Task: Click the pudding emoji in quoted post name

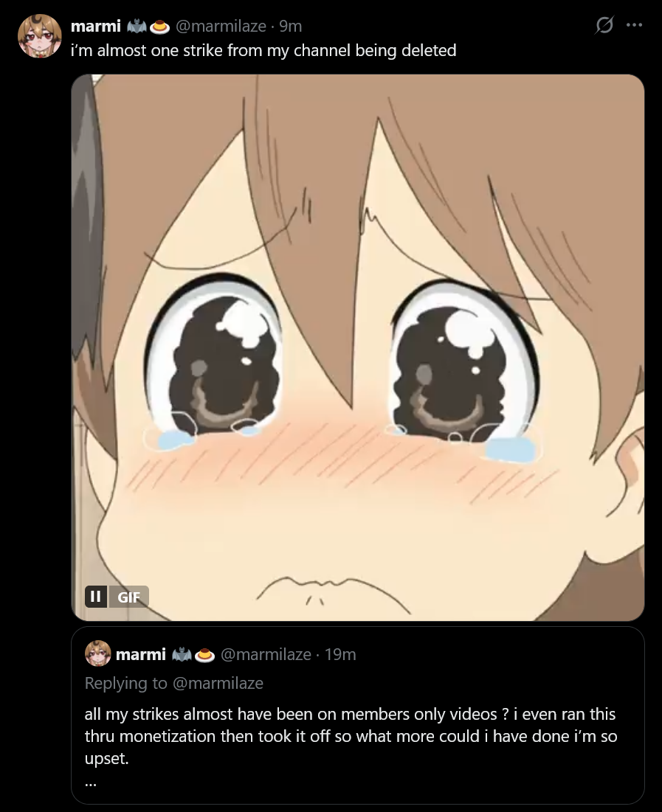Action: 204,655
